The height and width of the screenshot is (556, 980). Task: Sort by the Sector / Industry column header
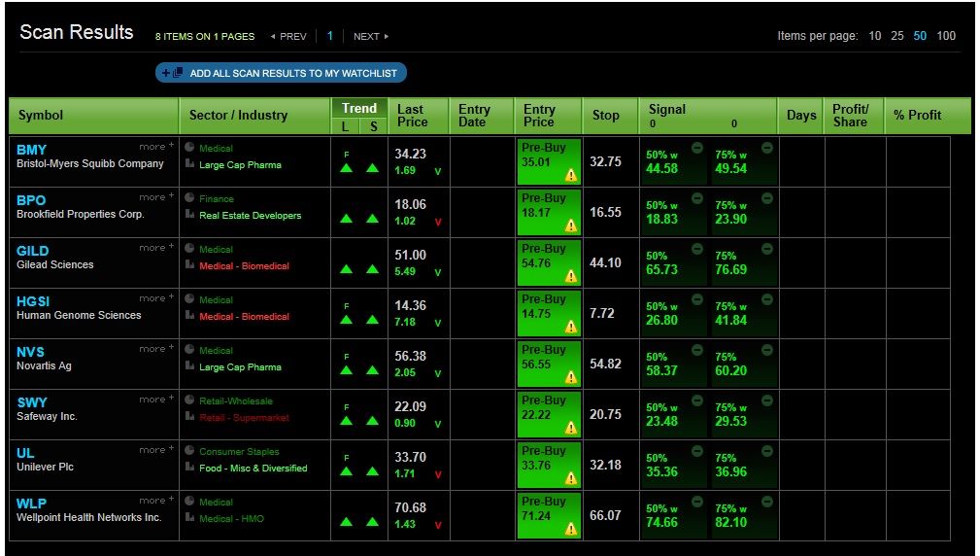coord(254,116)
